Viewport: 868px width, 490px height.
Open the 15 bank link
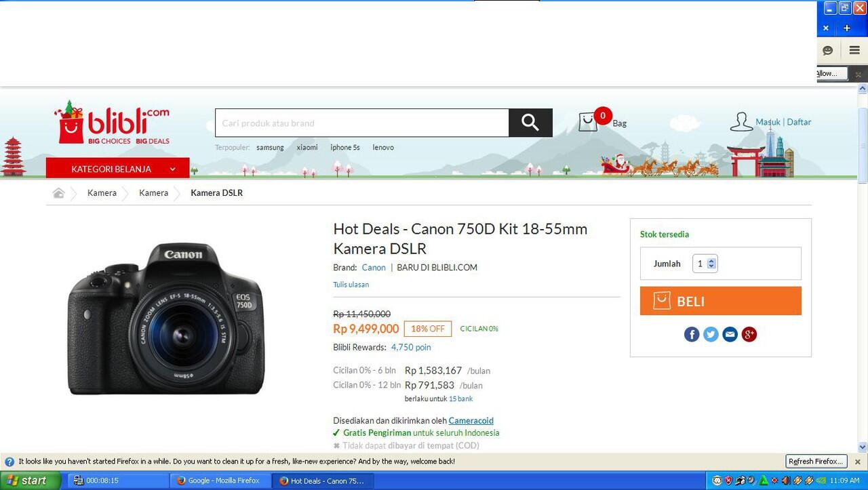pyautogui.click(x=460, y=399)
